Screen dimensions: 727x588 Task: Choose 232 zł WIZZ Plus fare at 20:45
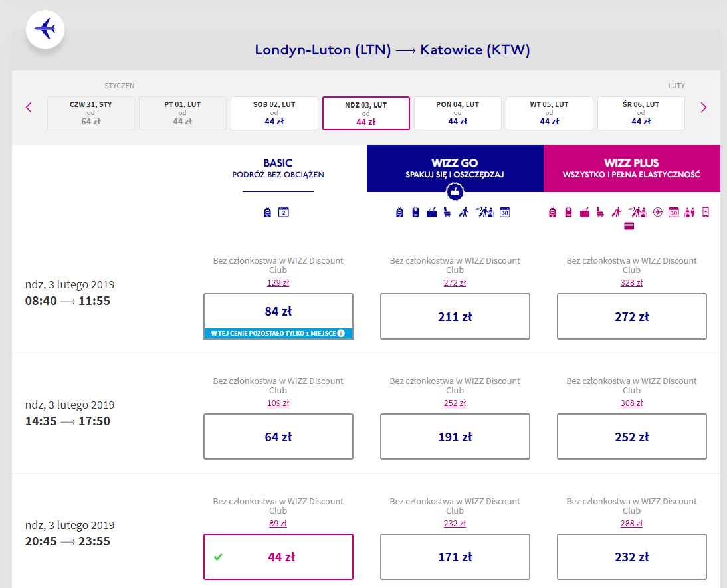[x=631, y=557]
